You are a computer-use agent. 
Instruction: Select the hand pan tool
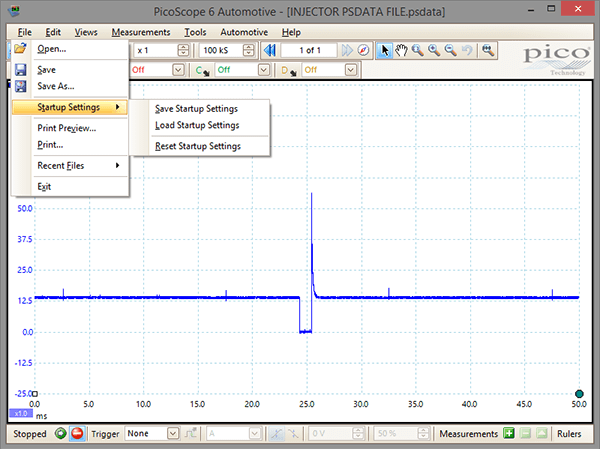401,50
